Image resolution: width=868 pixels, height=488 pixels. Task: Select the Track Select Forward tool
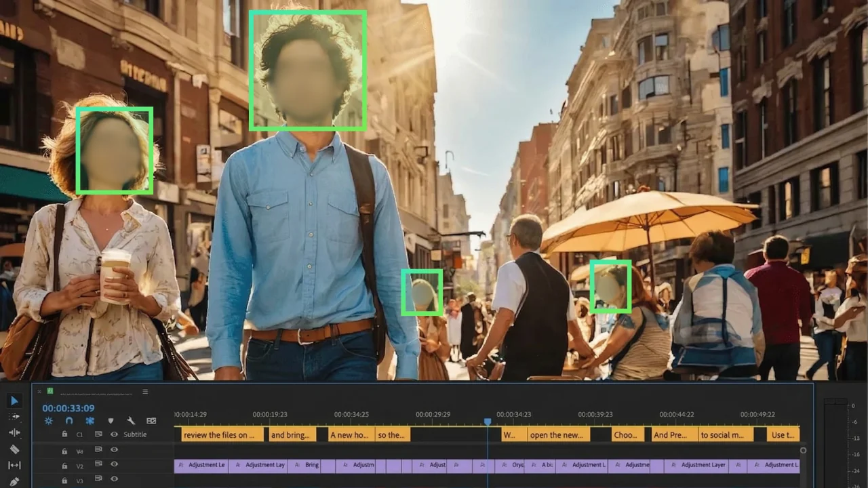point(14,417)
